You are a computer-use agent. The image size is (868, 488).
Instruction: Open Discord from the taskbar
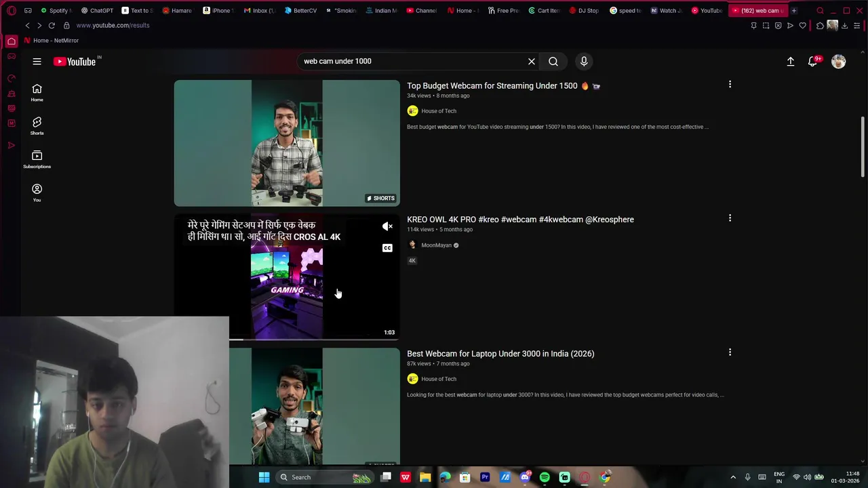tap(525, 477)
